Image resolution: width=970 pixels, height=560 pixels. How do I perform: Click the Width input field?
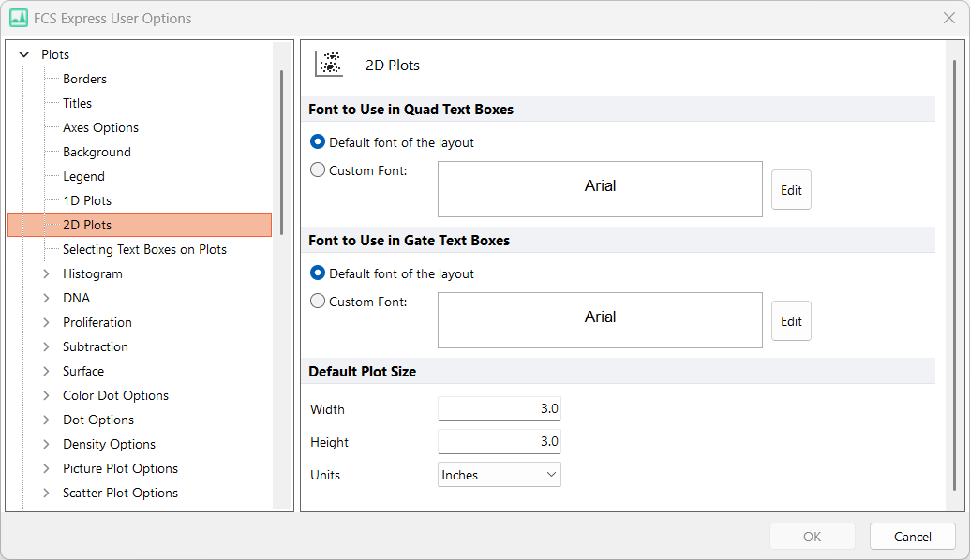(500, 408)
